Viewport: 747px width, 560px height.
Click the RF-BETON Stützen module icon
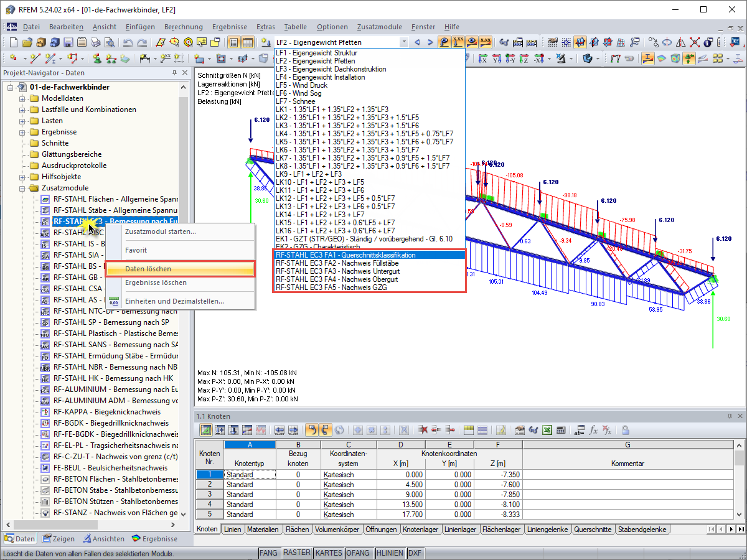click(x=45, y=502)
